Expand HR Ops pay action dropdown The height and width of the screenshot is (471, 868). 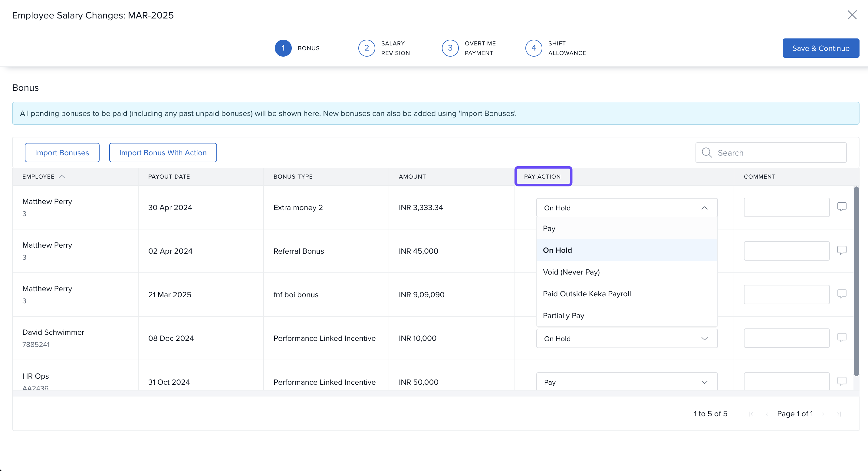point(626,382)
